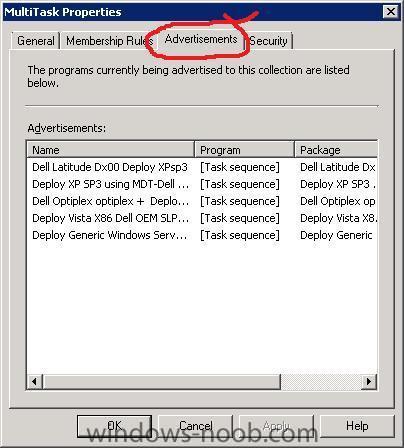Select Deploy Vista X86 Dell OEM row
This screenshot has height=448, width=404.
(202, 218)
